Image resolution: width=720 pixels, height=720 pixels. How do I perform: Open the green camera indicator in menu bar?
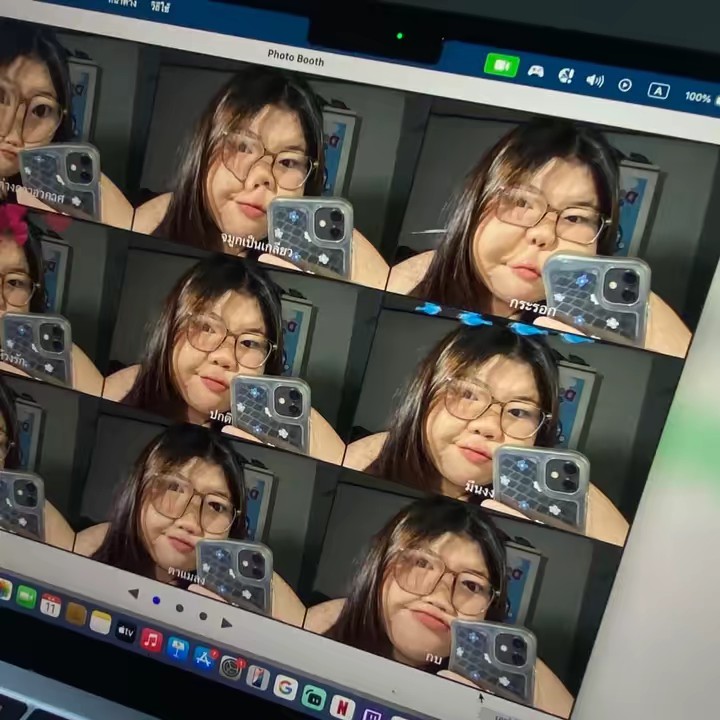[501, 65]
